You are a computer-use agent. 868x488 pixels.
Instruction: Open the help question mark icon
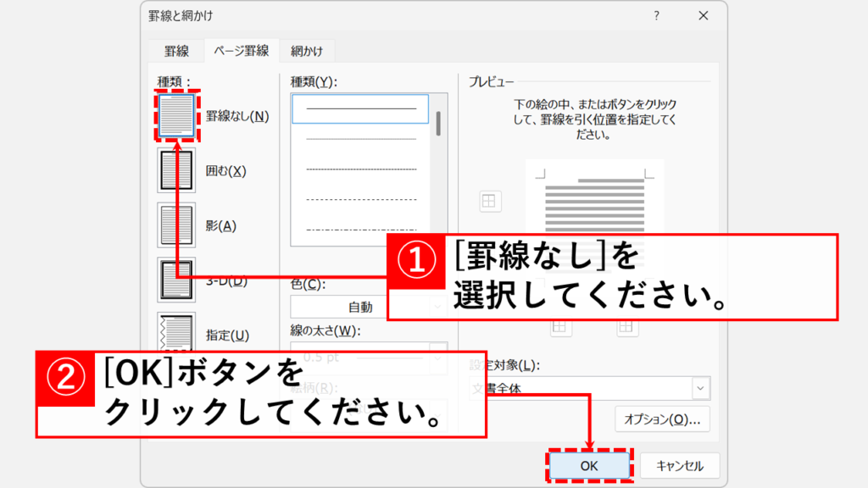tap(657, 15)
